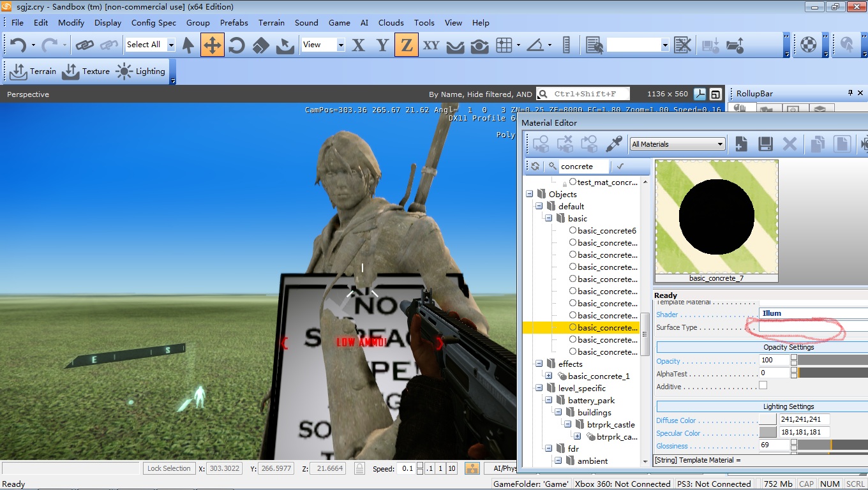Open the File menu
This screenshot has height=490, width=868.
[17, 22]
